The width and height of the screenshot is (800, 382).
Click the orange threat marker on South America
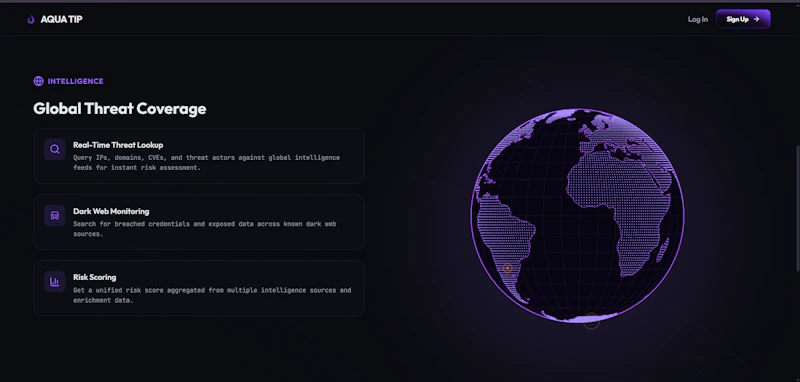[507, 268]
